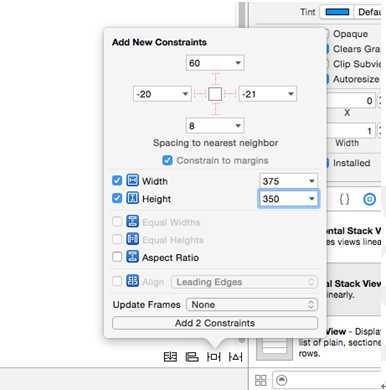Click the Pin constraints tool icon
The height and width of the screenshot is (390, 386).
[213, 357]
